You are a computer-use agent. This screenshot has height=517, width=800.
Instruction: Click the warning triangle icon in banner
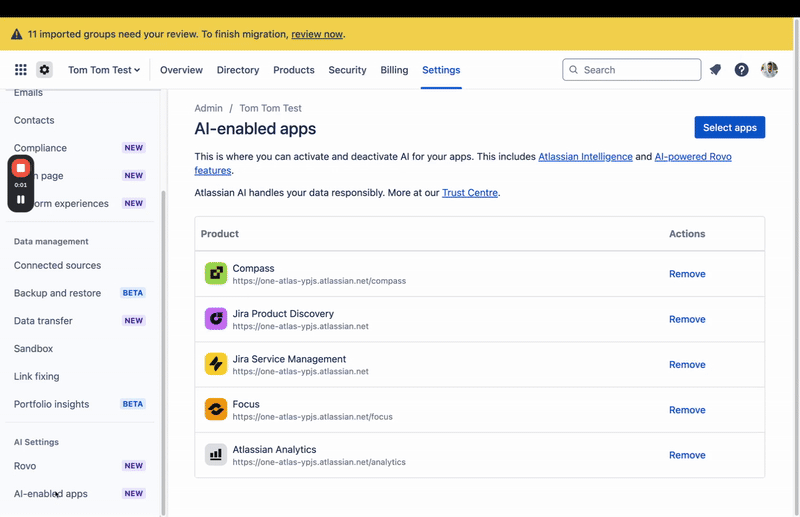[x=17, y=34]
